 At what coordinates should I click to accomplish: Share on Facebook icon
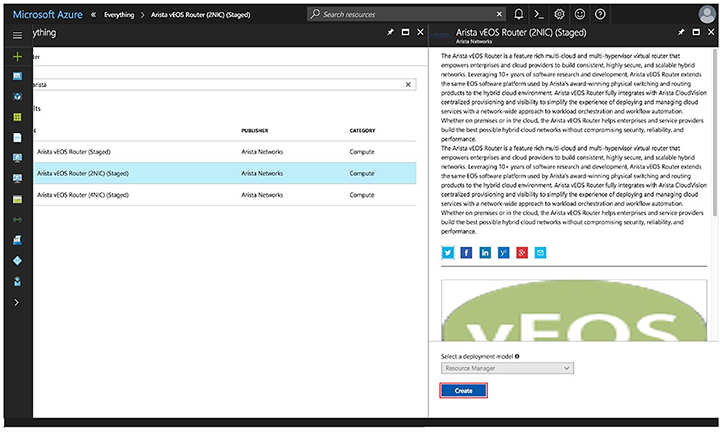click(466, 252)
